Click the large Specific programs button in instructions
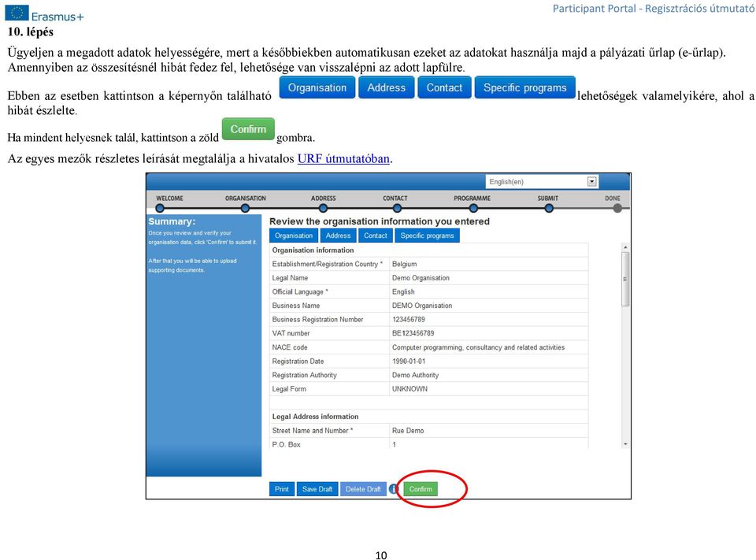The height and width of the screenshot is (560, 756). tap(525, 87)
